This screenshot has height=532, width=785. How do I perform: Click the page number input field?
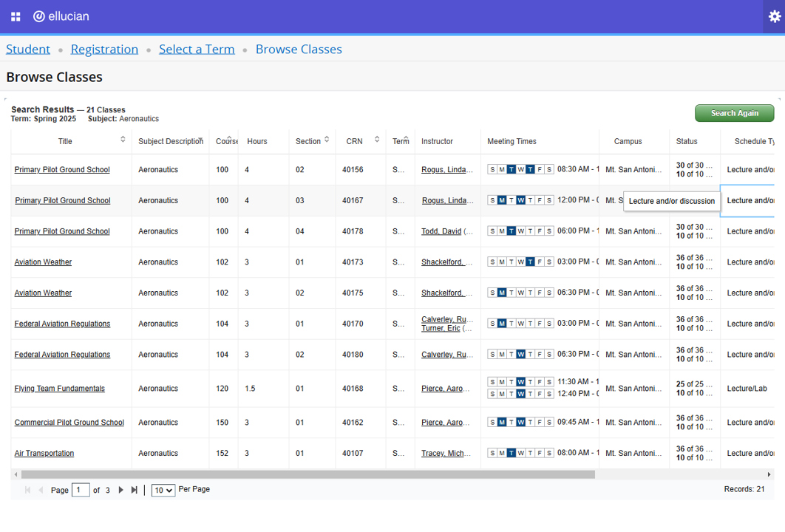coord(81,490)
